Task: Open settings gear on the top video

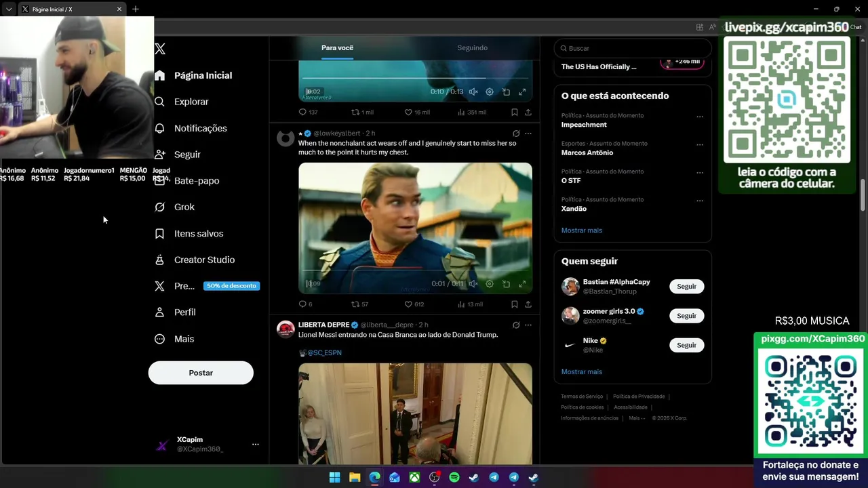Action: pyautogui.click(x=490, y=91)
